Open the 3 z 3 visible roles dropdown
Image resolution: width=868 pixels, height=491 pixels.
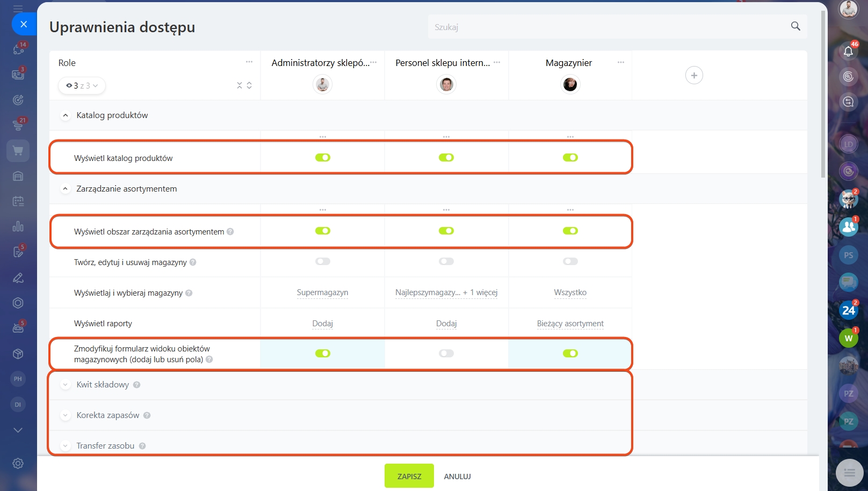(82, 85)
